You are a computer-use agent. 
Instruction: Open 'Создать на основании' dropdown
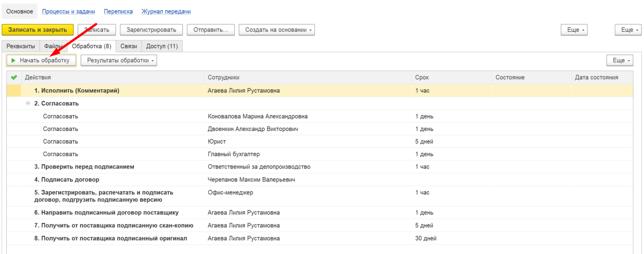pyautogui.click(x=277, y=30)
